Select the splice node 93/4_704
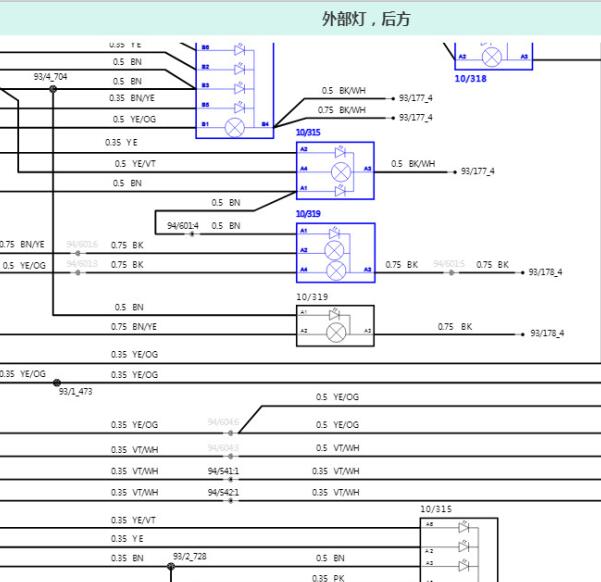The height and width of the screenshot is (582, 601). 53,89
